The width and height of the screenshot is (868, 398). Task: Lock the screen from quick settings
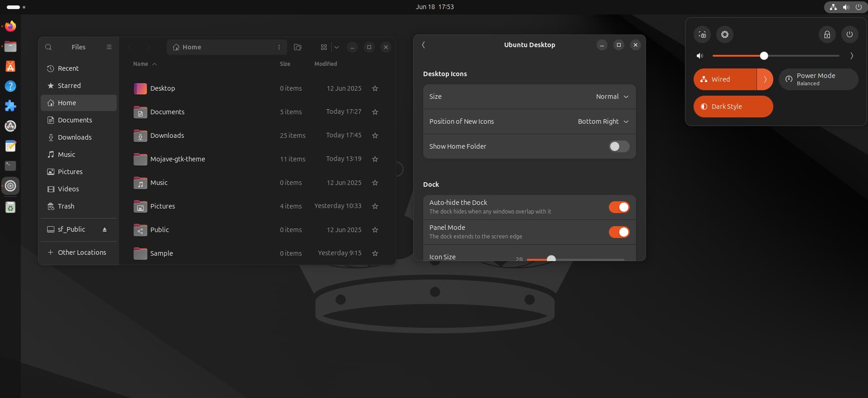pos(827,34)
